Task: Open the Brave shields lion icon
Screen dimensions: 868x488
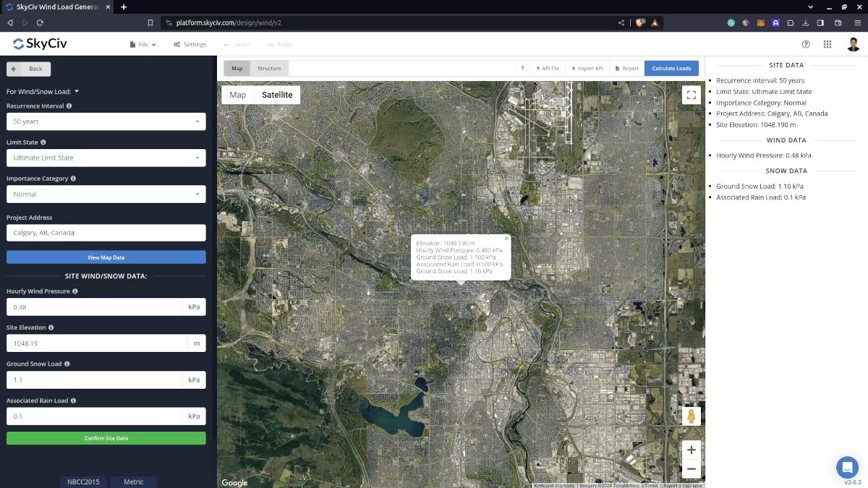Action: [x=639, y=22]
